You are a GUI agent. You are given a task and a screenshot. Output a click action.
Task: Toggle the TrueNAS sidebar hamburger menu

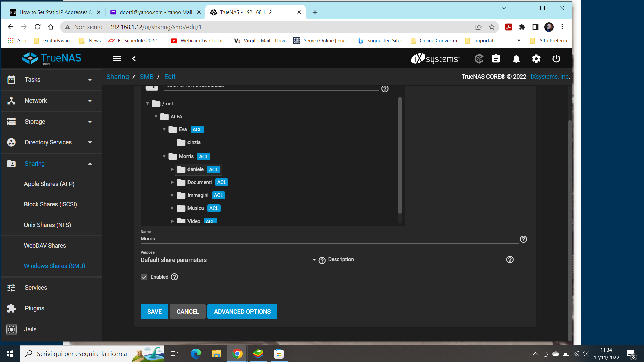pyautogui.click(x=117, y=59)
